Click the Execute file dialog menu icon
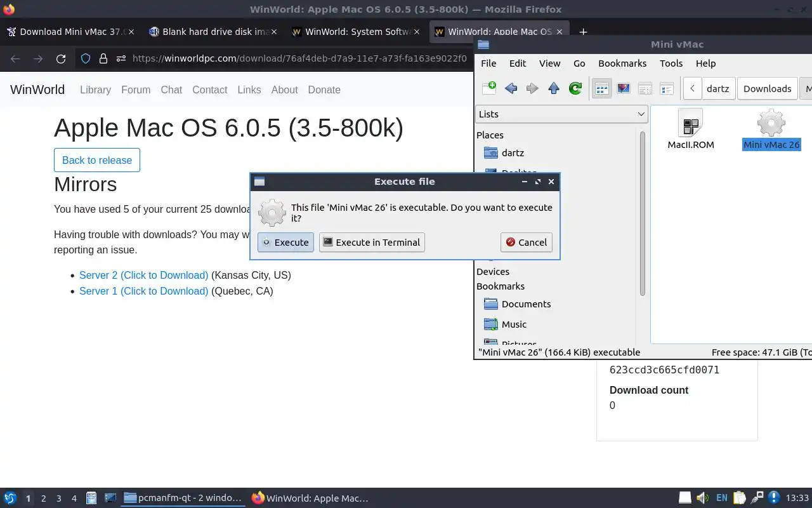The width and height of the screenshot is (812, 508). coord(259,182)
